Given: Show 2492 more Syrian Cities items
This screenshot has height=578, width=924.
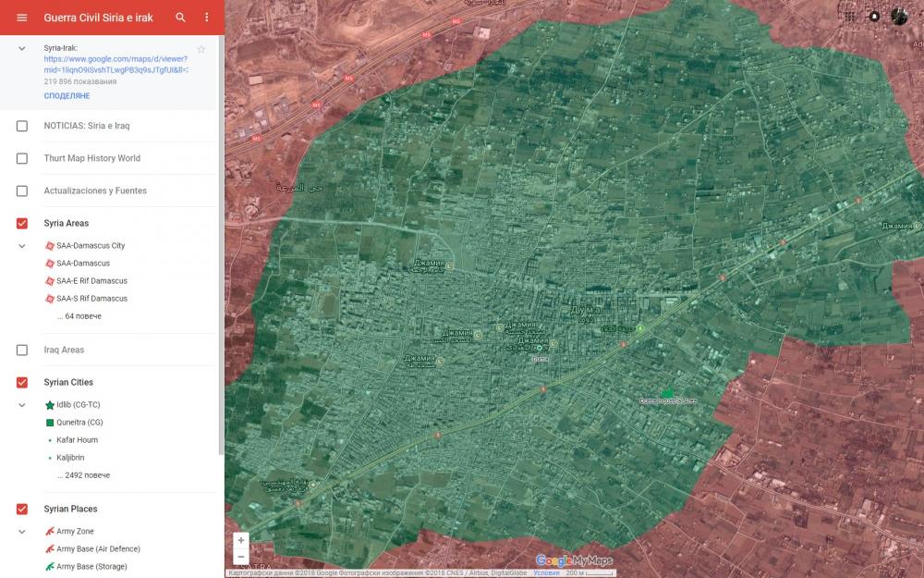Looking at the screenshot, I should pos(87,475).
